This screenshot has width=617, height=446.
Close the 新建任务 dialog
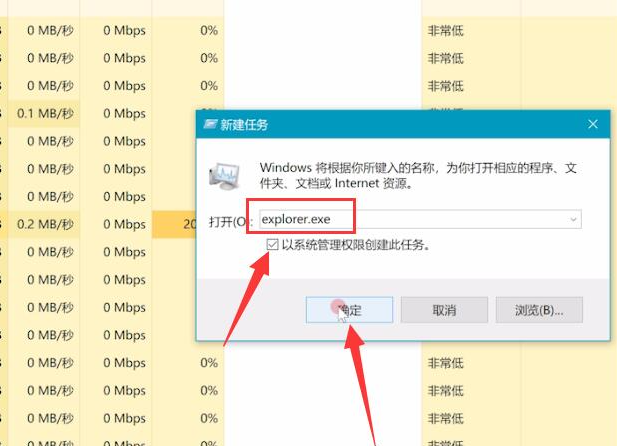pyautogui.click(x=592, y=125)
